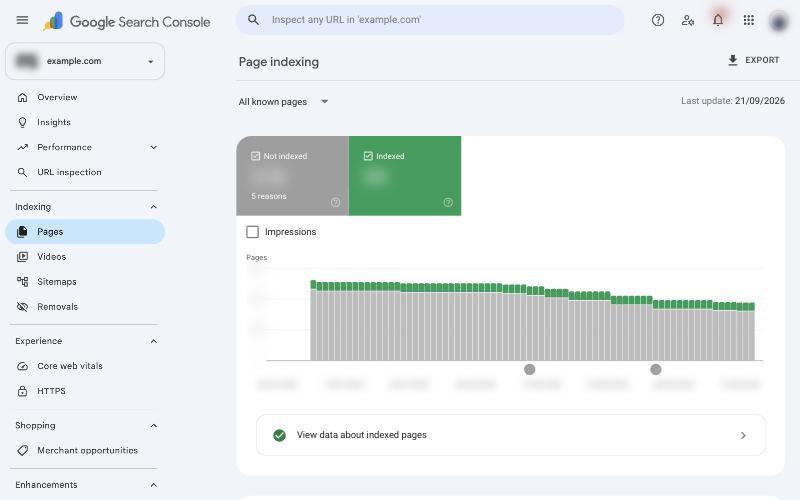Click the Last update date text

[x=733, y=101]
